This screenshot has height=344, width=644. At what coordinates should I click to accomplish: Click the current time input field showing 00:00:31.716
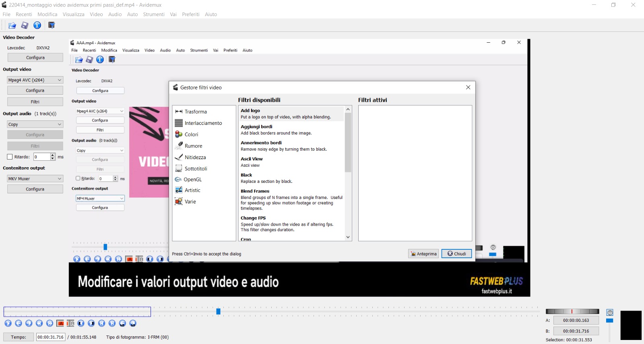[x=51, y=337]
